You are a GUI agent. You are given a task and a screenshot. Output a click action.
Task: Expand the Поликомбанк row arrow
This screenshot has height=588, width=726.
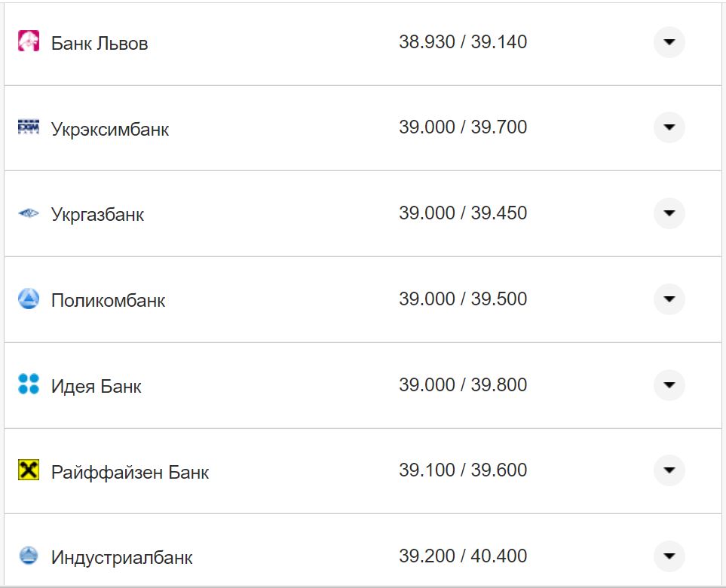669,299
